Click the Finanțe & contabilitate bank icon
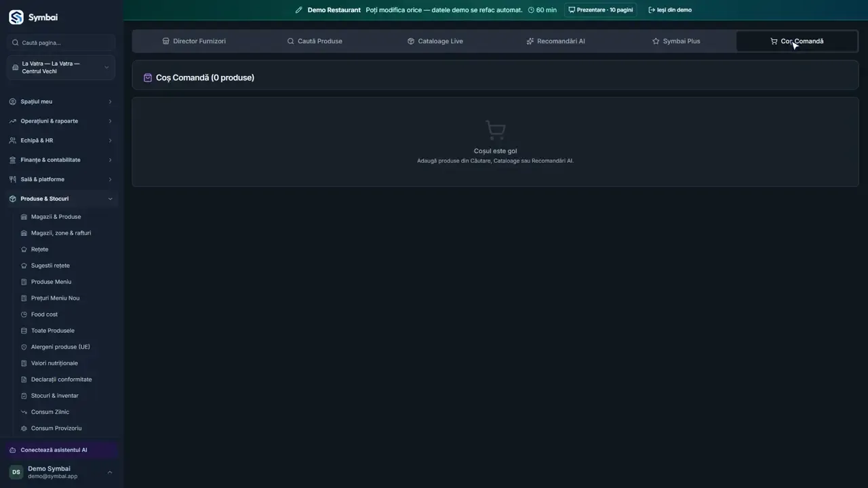Image resolution: width=868 pixels, height=488 pixels. [13, 160]
